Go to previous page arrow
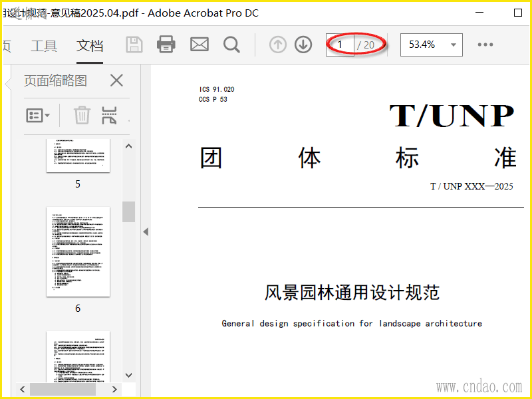Viewport: 532px width, 399px height. pyautogui.click(x=278, y=45)
